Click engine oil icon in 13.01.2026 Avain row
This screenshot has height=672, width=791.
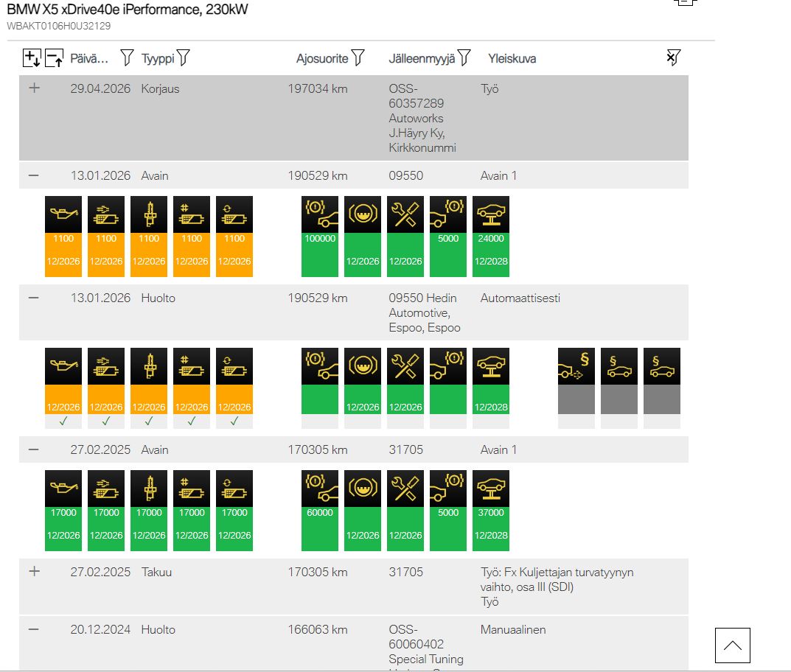tap(63, 214)
